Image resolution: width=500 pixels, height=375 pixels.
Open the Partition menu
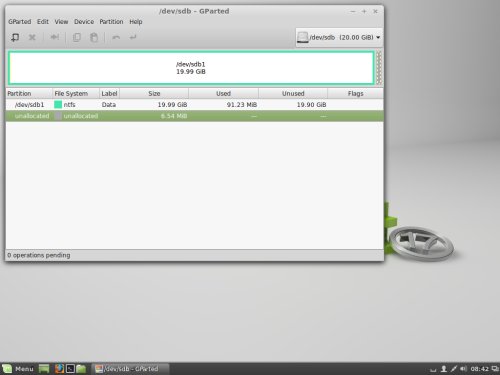111,22
